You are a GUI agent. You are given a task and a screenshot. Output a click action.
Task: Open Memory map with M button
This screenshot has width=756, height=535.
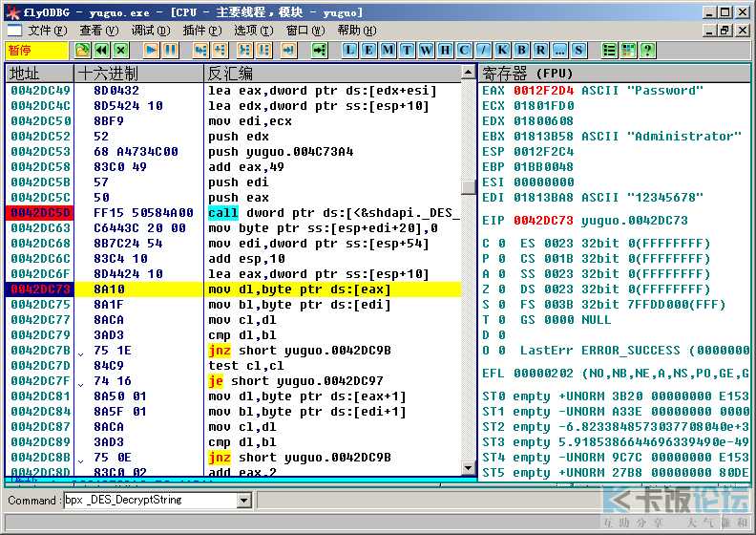coord(388,51)
